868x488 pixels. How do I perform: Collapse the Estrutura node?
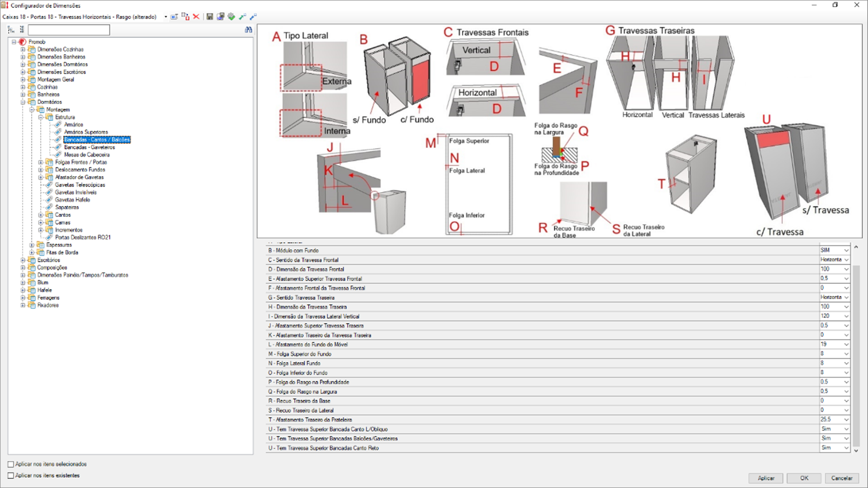41,117
